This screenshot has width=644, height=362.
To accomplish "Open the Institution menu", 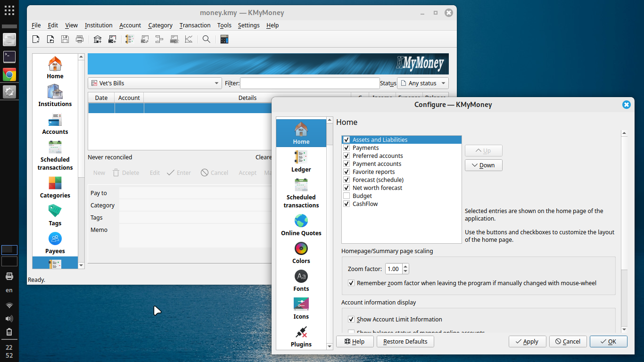I will (99, 25).
